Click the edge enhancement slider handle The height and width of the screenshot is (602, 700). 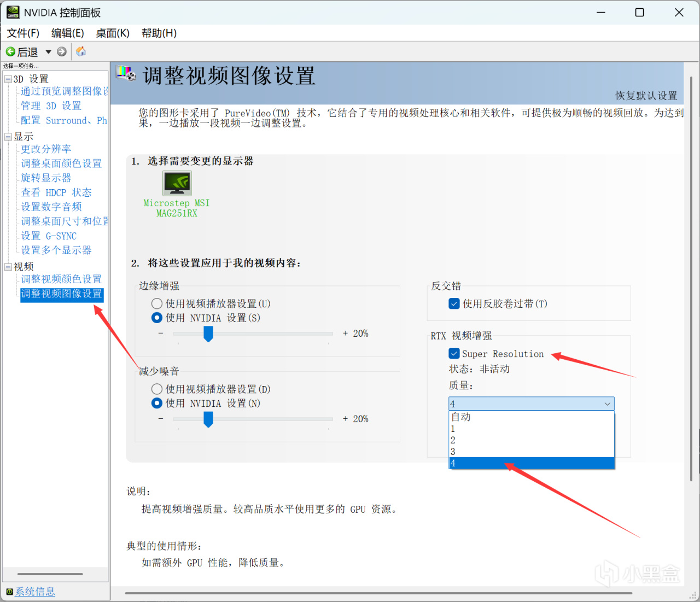coord(208,334)
